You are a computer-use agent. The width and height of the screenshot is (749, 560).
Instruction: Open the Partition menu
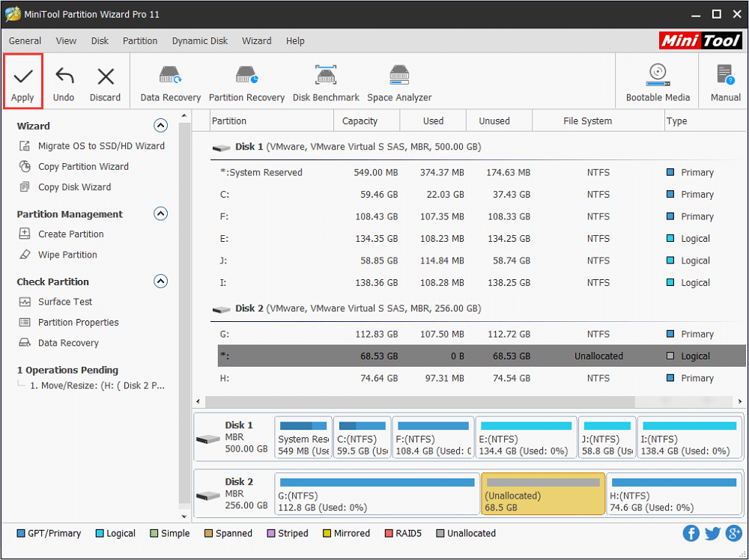pyautogui.click(x=140, y=41)
